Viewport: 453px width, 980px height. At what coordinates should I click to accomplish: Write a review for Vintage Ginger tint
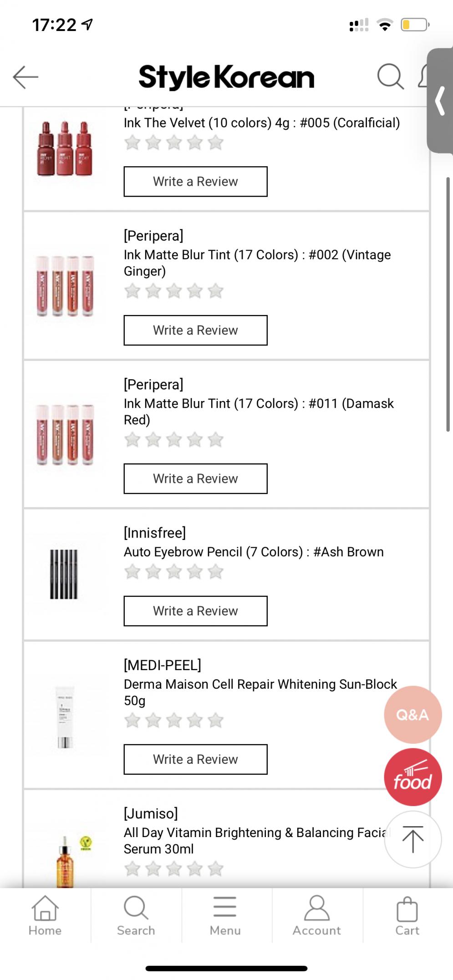pos(195,330)
